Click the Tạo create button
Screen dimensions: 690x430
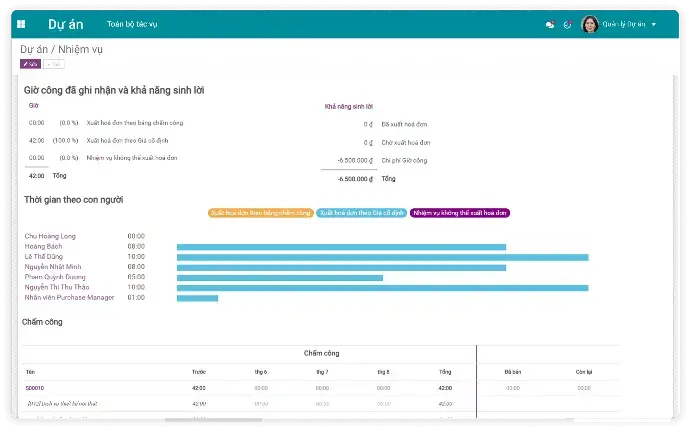pyautogui.click(x=54, y=63)
